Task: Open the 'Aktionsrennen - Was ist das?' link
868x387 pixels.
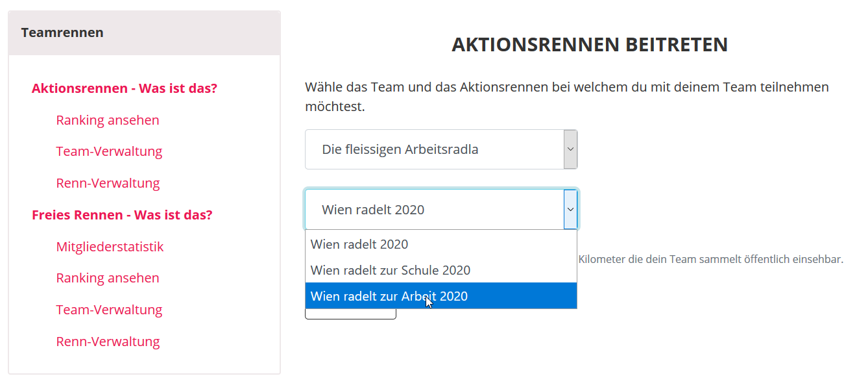Action: click(x=124, y=88)
